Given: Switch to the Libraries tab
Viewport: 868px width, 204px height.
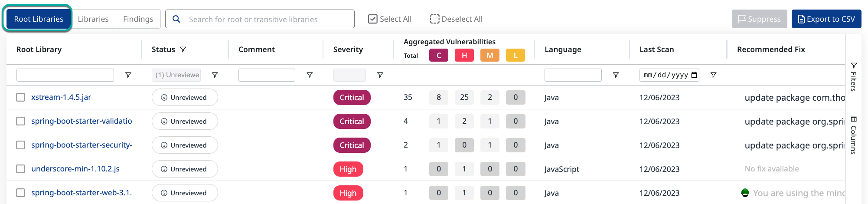Looking at the screenshot, I should (x=93, y=19).
